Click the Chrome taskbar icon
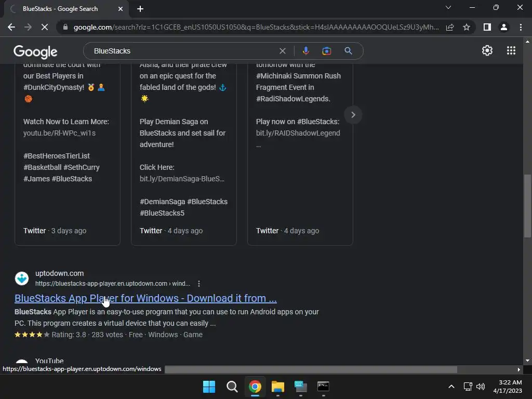The image size is (532, 399). pos(255,387)
